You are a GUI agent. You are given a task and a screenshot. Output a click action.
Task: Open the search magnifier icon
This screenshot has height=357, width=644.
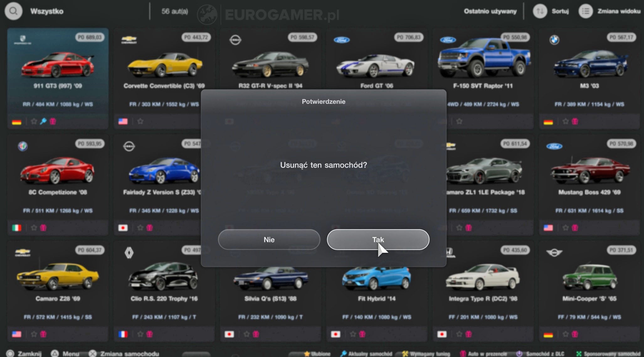click(x=13, y=11)
